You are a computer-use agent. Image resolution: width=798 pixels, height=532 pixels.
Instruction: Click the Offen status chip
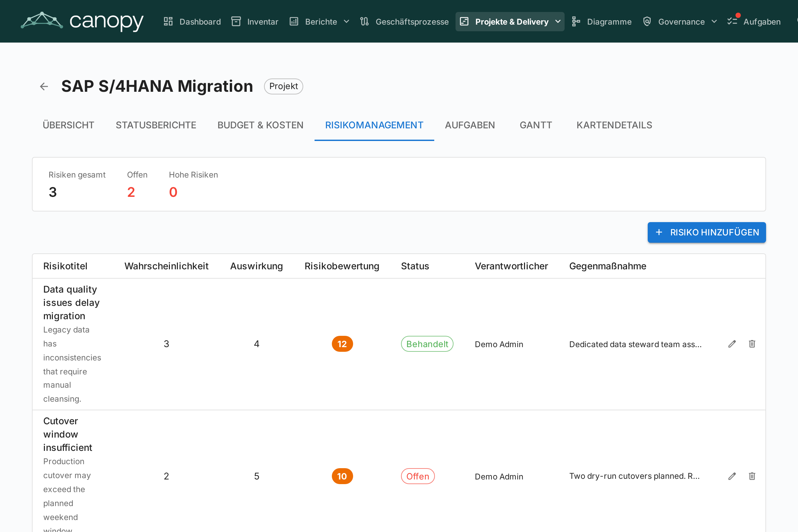tap(418, 476)
